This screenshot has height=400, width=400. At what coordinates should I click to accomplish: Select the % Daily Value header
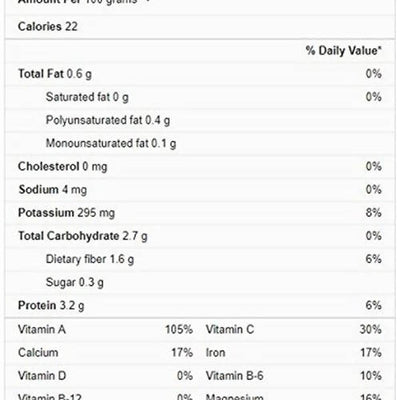click(344, 51)
